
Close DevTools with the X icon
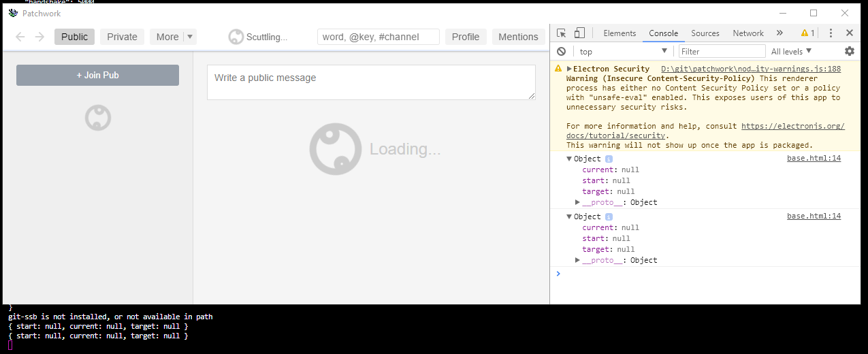849,33
